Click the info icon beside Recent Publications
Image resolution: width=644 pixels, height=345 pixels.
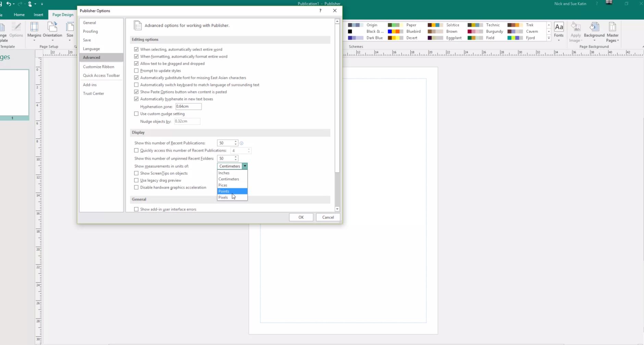click(241, 143)
